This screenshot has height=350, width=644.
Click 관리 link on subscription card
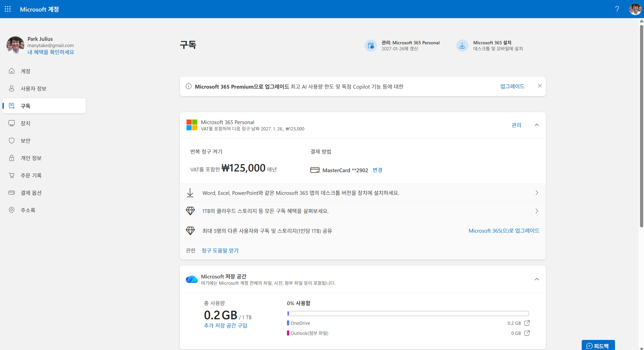click(x=516, y=125)
